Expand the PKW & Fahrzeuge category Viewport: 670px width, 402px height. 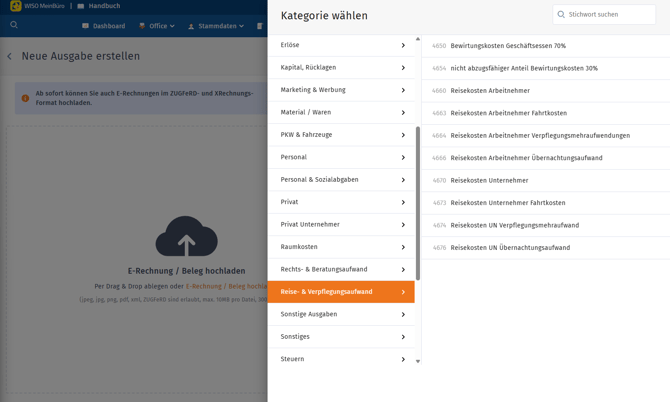(341, 135)
